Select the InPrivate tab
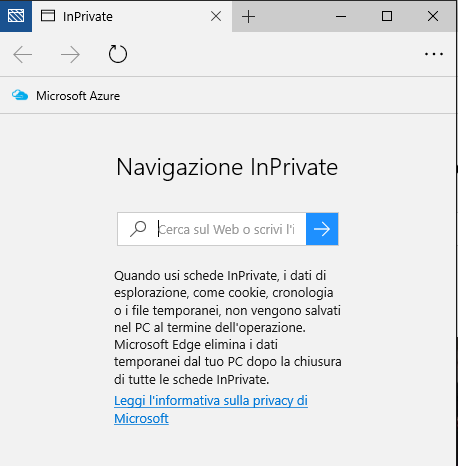458x466 pixels. point(132,16)
